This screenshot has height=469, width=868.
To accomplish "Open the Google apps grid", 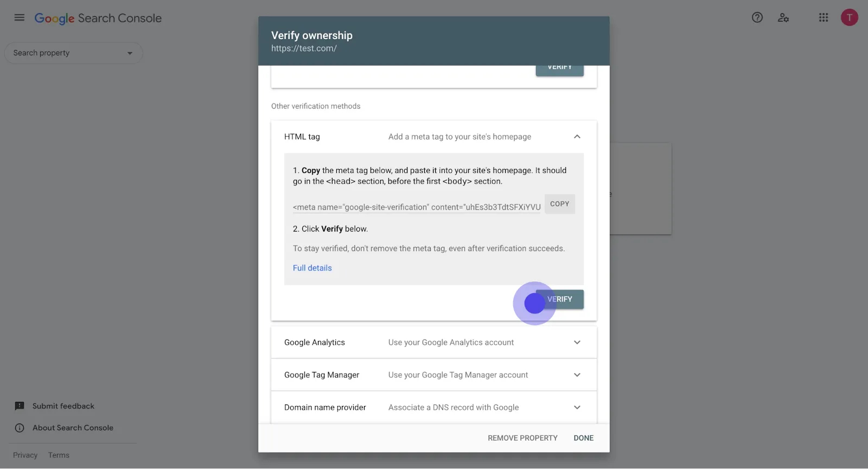I will 824,17.
